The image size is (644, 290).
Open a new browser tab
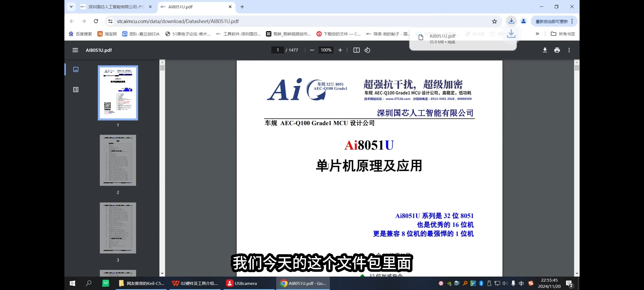[x=242, y=7]
